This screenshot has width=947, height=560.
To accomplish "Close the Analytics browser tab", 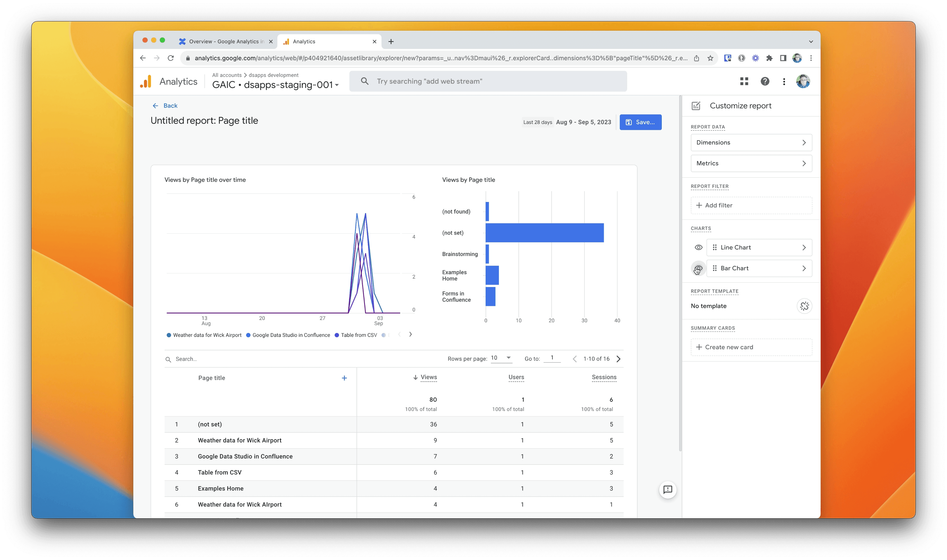I will click(x=374, y=41).
